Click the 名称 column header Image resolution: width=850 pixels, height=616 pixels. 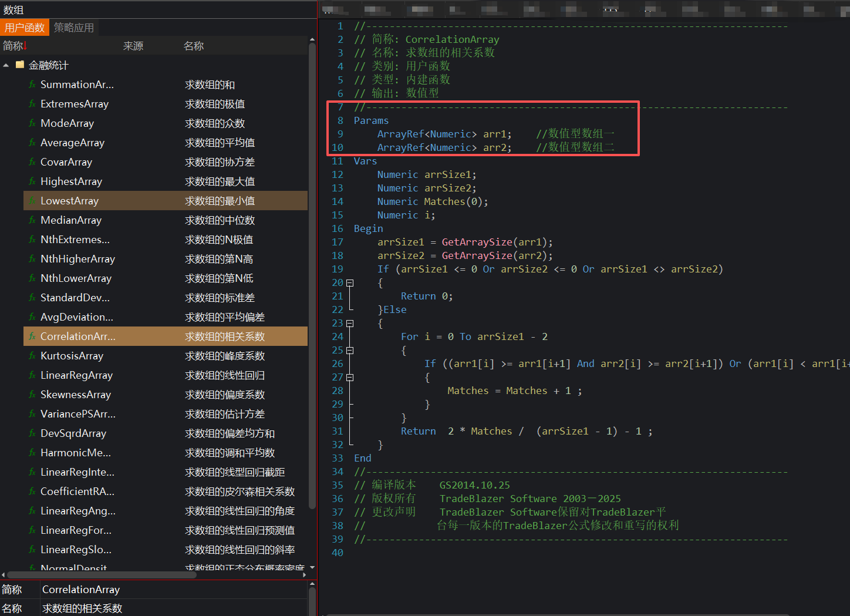point(194,46)
